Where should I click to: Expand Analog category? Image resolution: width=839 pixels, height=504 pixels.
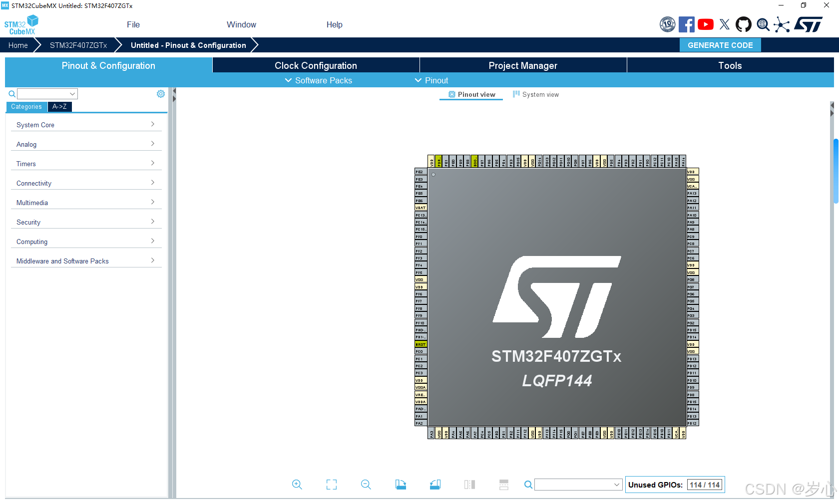pos(86,144)
